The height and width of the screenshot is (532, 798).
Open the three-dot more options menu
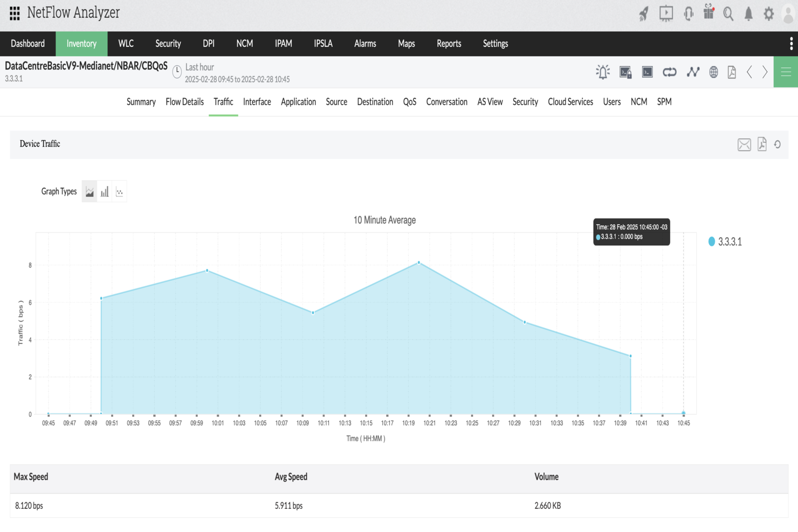tap(791, 44)
